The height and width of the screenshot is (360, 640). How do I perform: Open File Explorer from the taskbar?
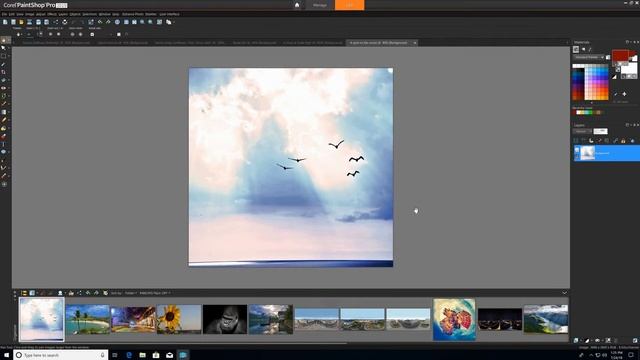click(x=142, y=355)
